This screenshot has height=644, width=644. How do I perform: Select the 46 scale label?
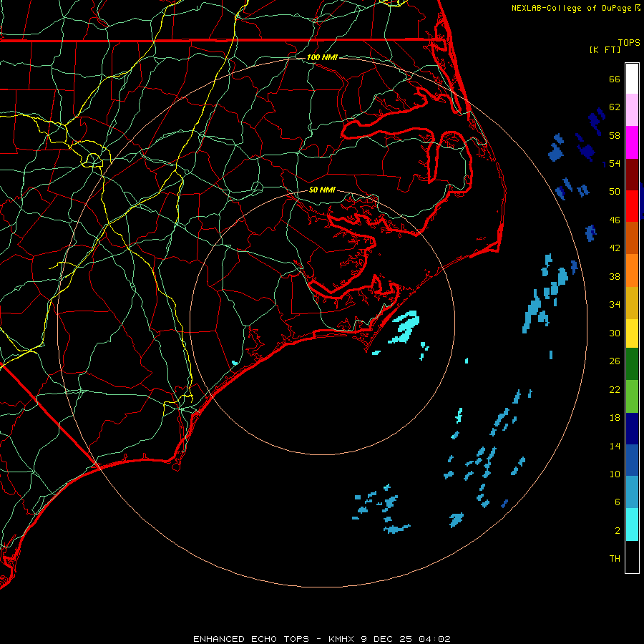point(615,220)
